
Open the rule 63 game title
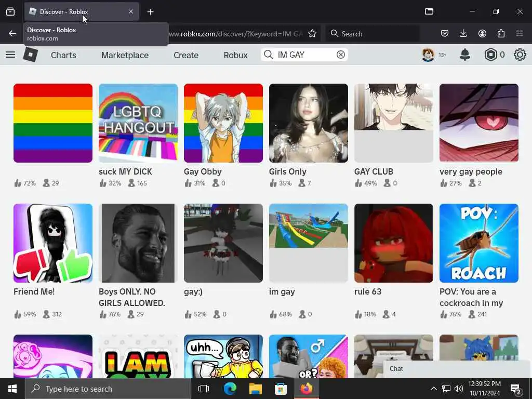pyautogui.click(x=368, y=292)
